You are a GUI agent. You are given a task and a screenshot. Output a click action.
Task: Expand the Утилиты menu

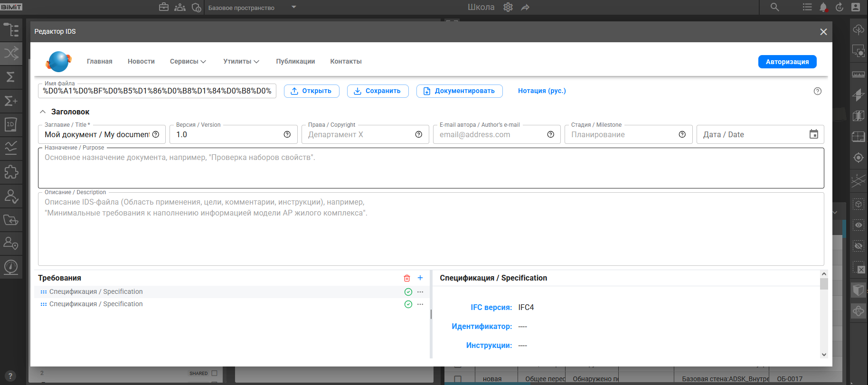pos(241,61)
